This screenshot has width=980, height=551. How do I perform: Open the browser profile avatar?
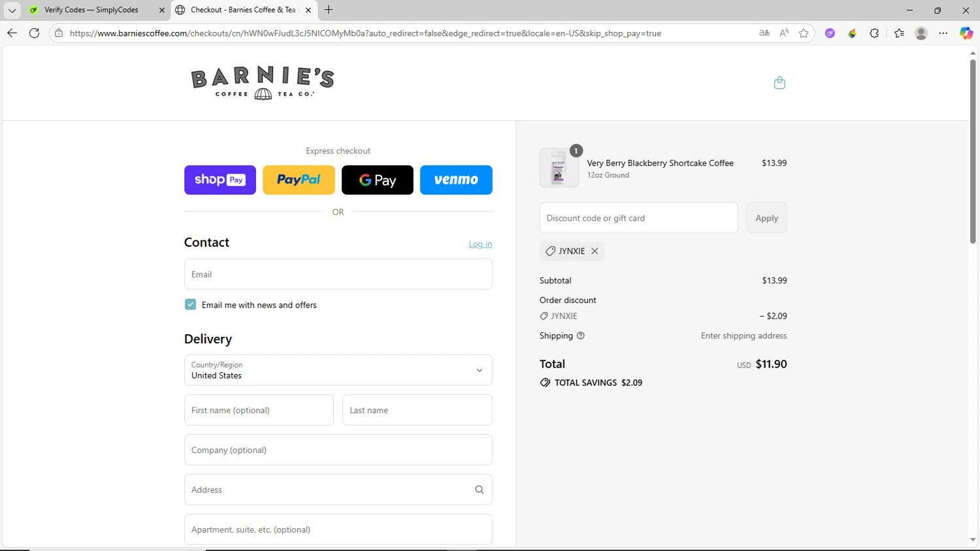[x=921, y=33]
